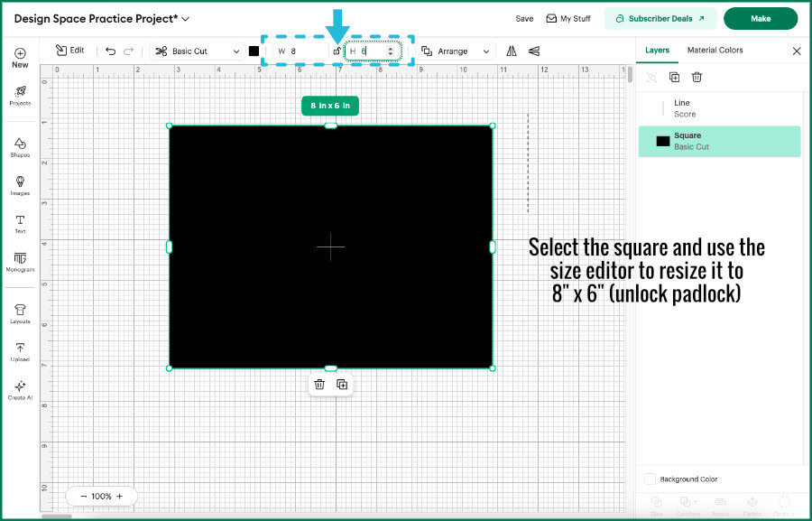The width and height of the screenshot is (812, 521).
Task: Click the Background Color swatch
Action: click(650, 479)
